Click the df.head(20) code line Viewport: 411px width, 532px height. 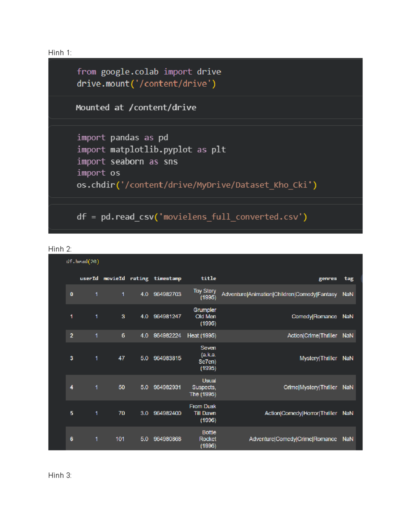[x=83, y=262]
